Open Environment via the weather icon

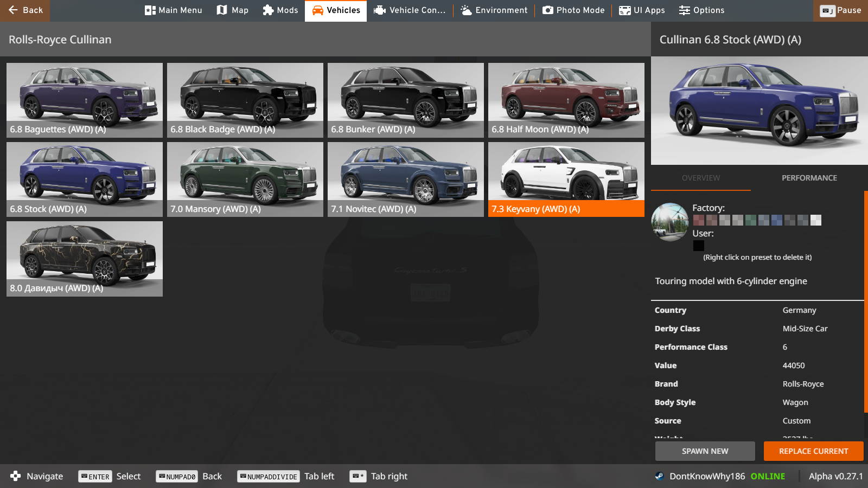tap(466, 10)
